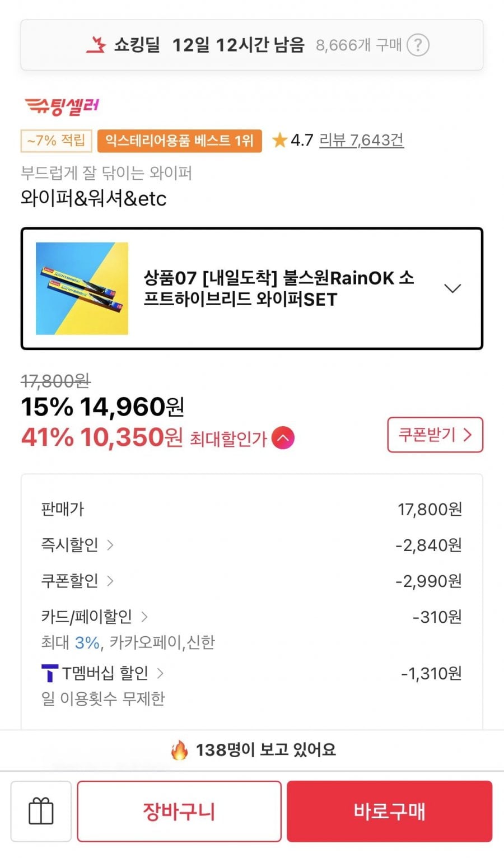Tap the 슈팅셀러 brand logo
The image size is (504, 858).
click(62, 105)
